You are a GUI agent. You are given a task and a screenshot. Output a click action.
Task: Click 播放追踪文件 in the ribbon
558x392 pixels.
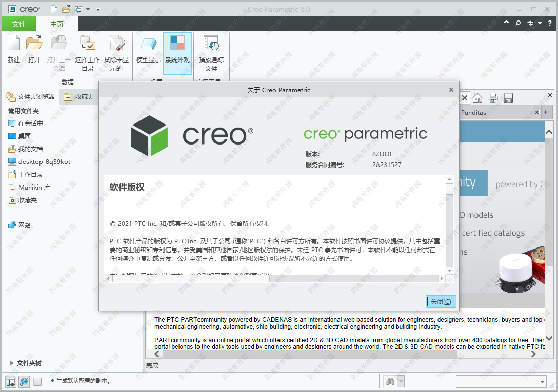point(211,53)
